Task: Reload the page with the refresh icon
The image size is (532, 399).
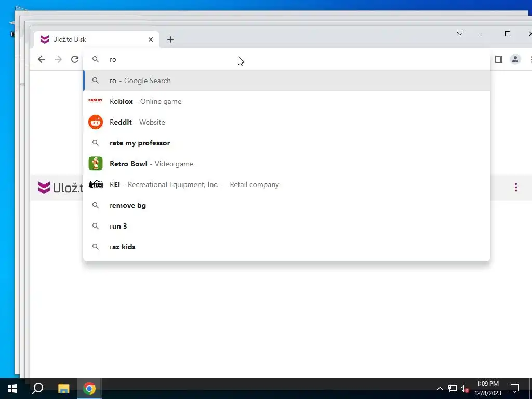Action: pyautogui.click(x=75, y=59)
